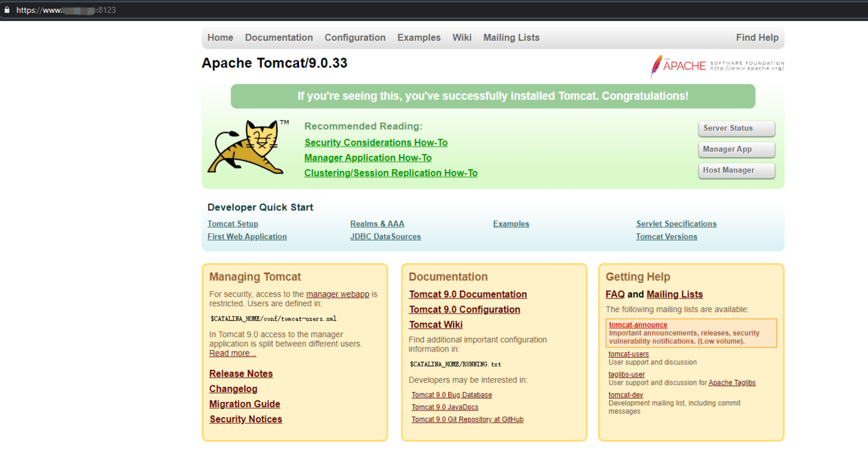Image resolution: width=868 pixels, height=458 pixels.
Task: Open the Tomcat Versions link
Action: point(667,237)
